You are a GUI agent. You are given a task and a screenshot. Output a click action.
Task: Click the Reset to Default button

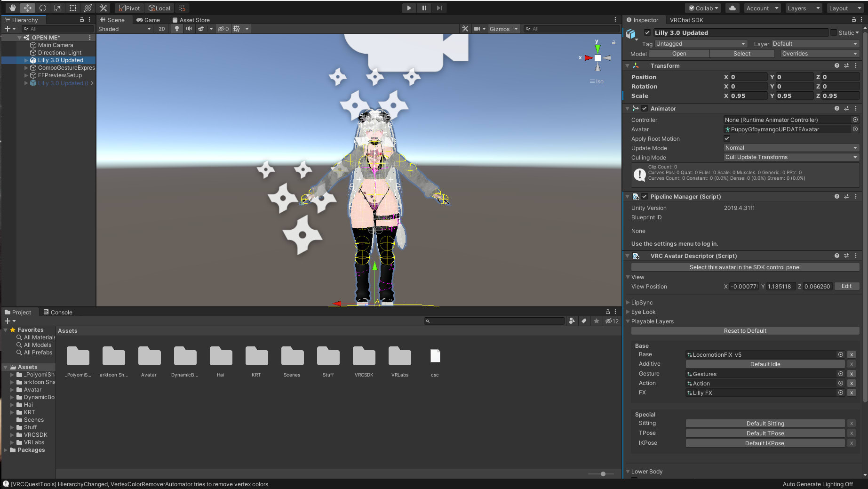point(745,331)
